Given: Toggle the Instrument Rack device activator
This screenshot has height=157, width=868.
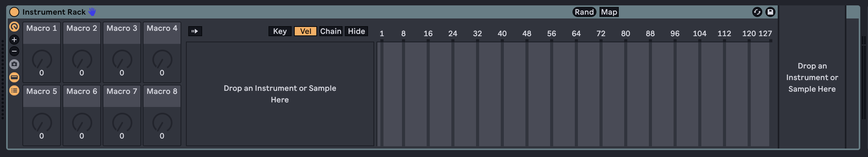Looking at the screenshot, I should pyautogui.click(x=14, y=12).
